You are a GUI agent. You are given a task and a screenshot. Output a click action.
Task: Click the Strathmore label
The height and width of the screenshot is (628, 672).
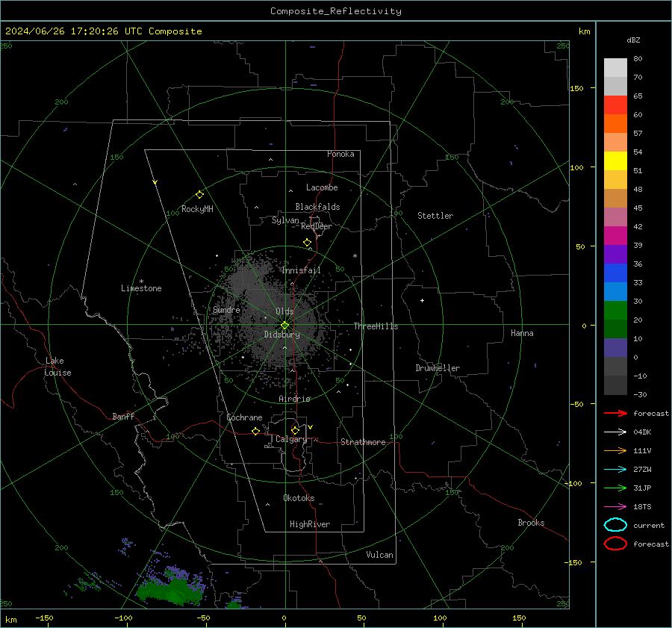[x=364, y=442]
